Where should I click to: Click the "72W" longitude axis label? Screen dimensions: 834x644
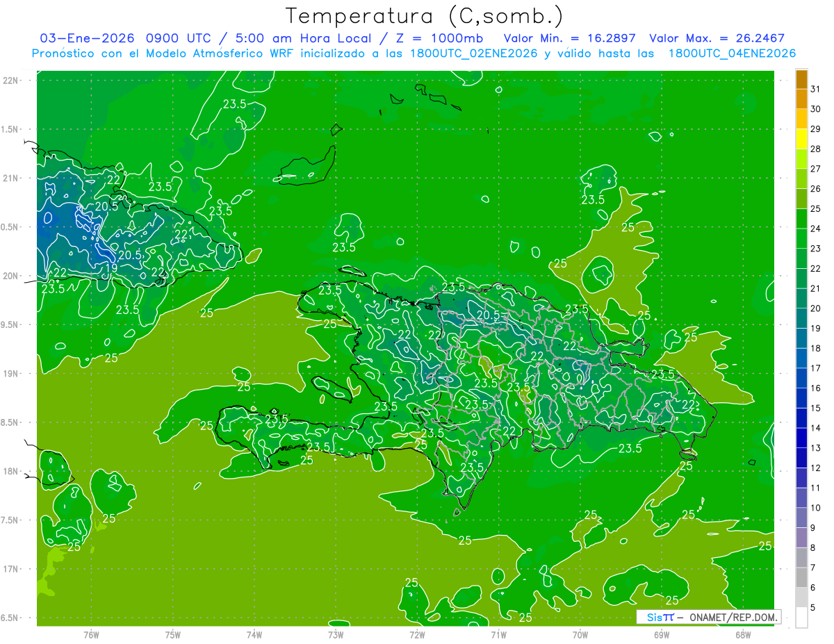(x=417, y=634)
